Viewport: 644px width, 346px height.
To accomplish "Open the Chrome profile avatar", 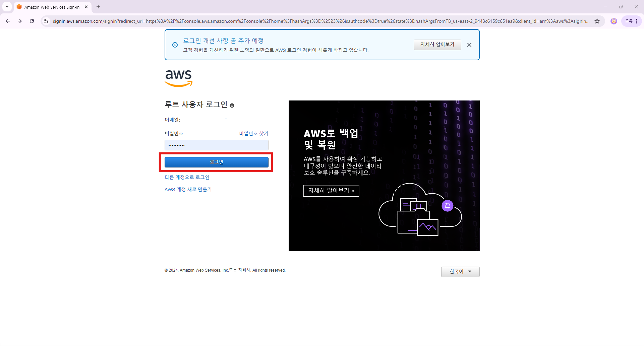I will (614, 21).
